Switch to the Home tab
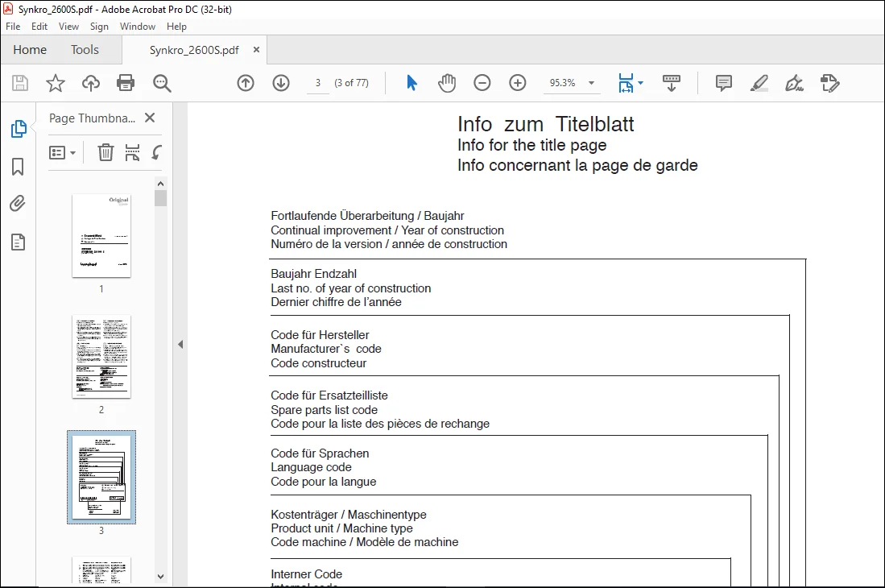 point(30,50)
